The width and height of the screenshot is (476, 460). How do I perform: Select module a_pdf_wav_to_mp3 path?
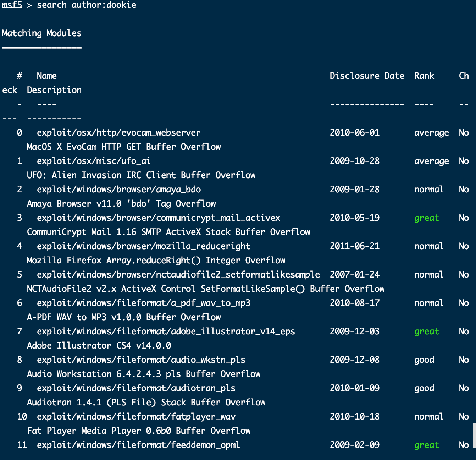[144, 303]
